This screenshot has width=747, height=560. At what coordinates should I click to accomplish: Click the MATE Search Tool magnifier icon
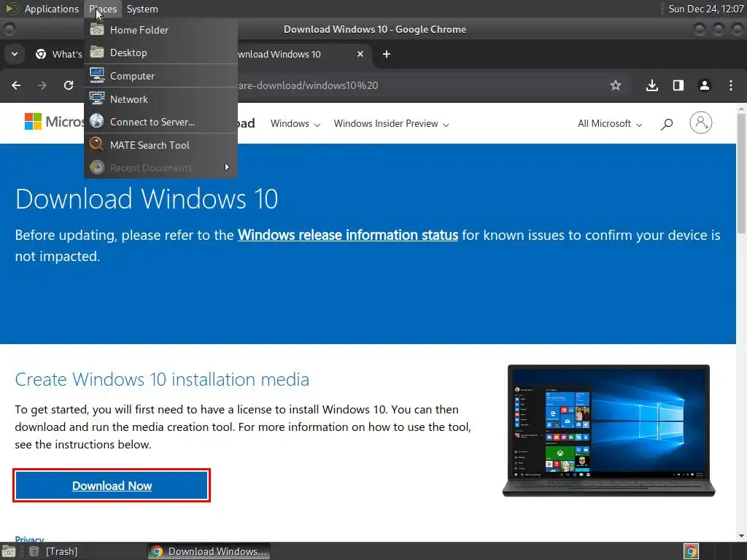point(97,144)
